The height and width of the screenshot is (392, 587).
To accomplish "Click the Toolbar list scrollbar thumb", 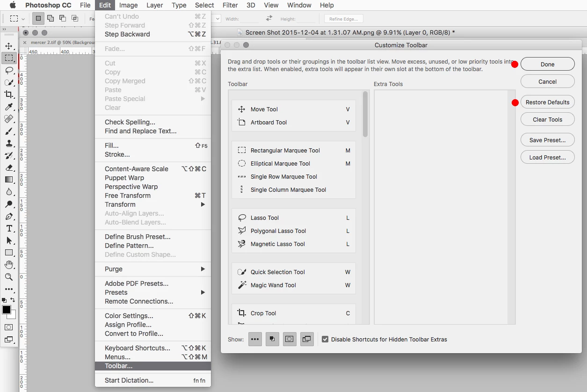I will (365, 115).
